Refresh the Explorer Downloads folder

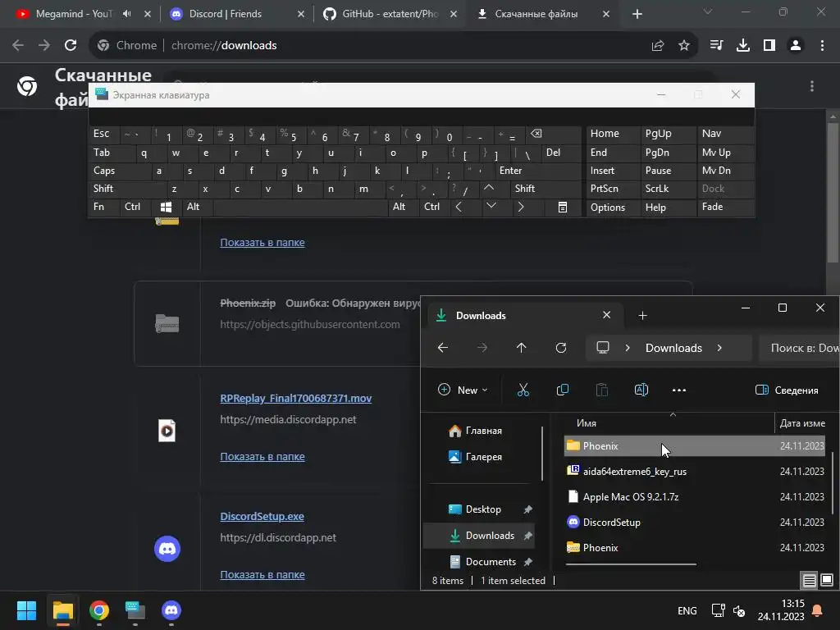561,348
